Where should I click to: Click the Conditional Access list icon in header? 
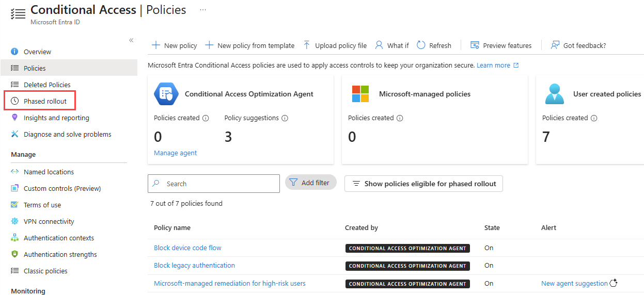tap(18, 14)
